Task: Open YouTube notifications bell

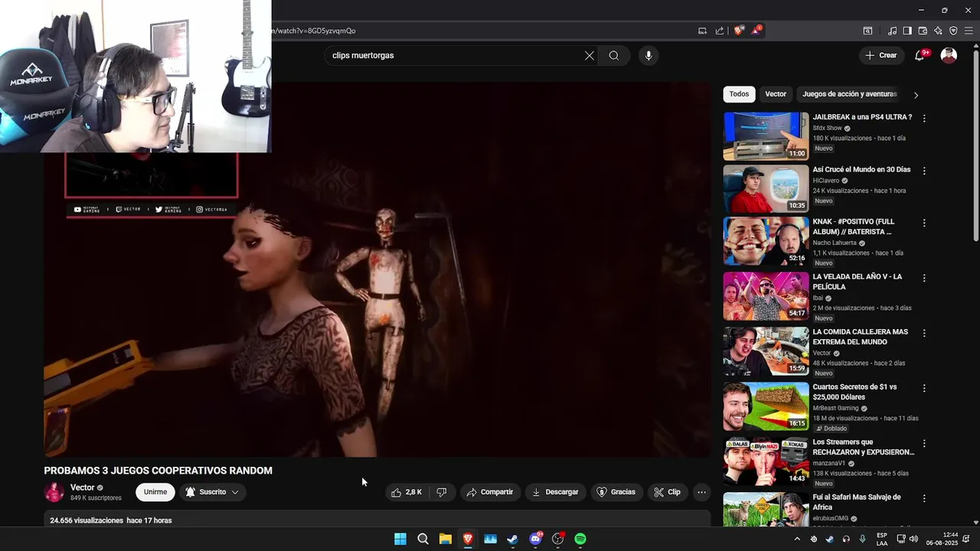Action: tap(920, 55)
